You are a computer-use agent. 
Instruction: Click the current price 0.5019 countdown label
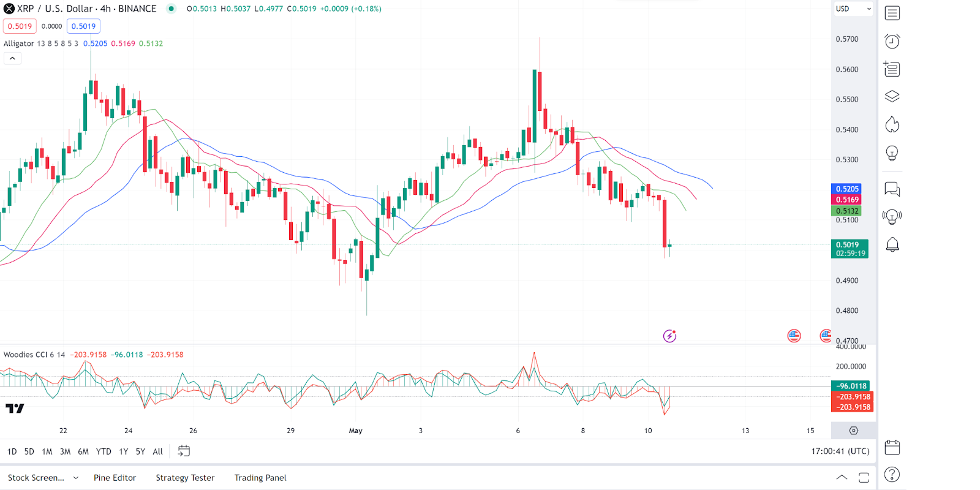(x=850, y=249)
